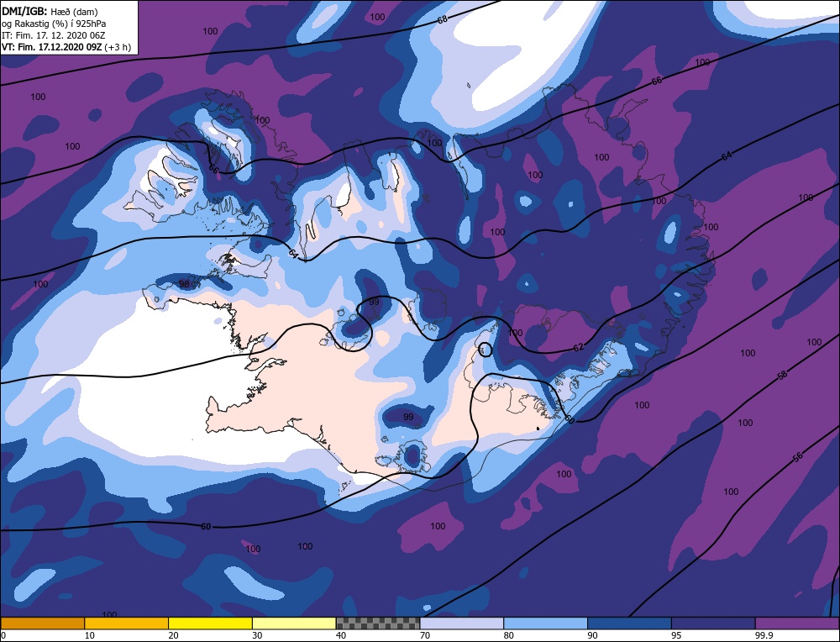Click the legend scale label '70'
This screenshot has height=642, width=840.
point(425,635)
